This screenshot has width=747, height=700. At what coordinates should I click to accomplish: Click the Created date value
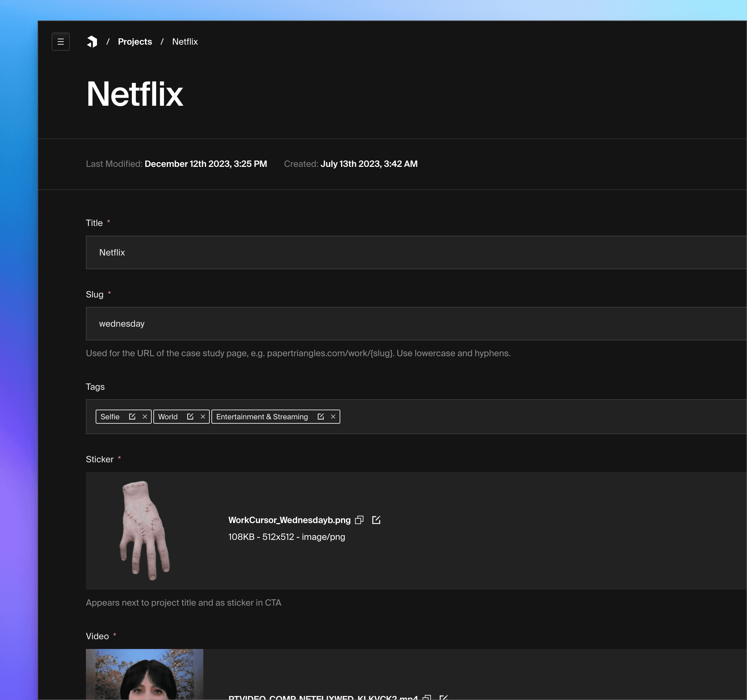click(369, 164)
